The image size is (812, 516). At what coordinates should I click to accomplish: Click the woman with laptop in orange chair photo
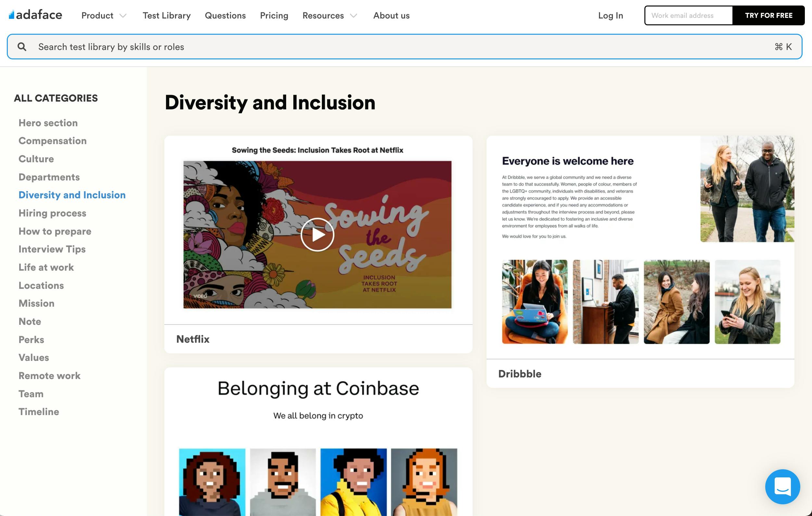(535, 301)
